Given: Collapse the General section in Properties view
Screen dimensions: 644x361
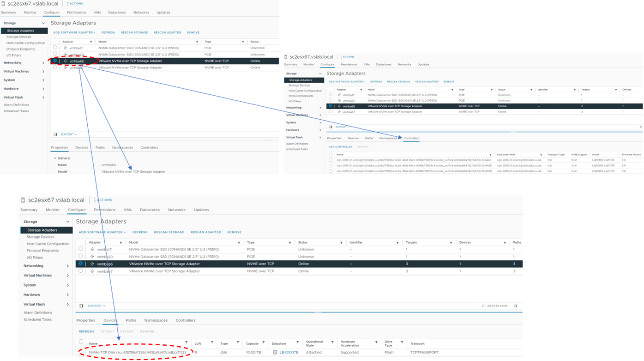Looking at the screenshot, I should tap(55, 158).
